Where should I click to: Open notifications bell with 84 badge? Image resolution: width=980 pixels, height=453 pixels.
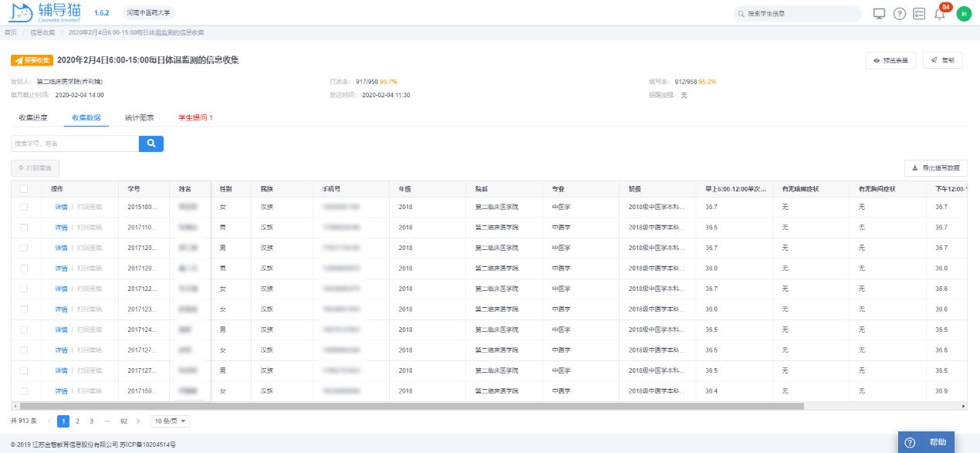pos(939,13)
